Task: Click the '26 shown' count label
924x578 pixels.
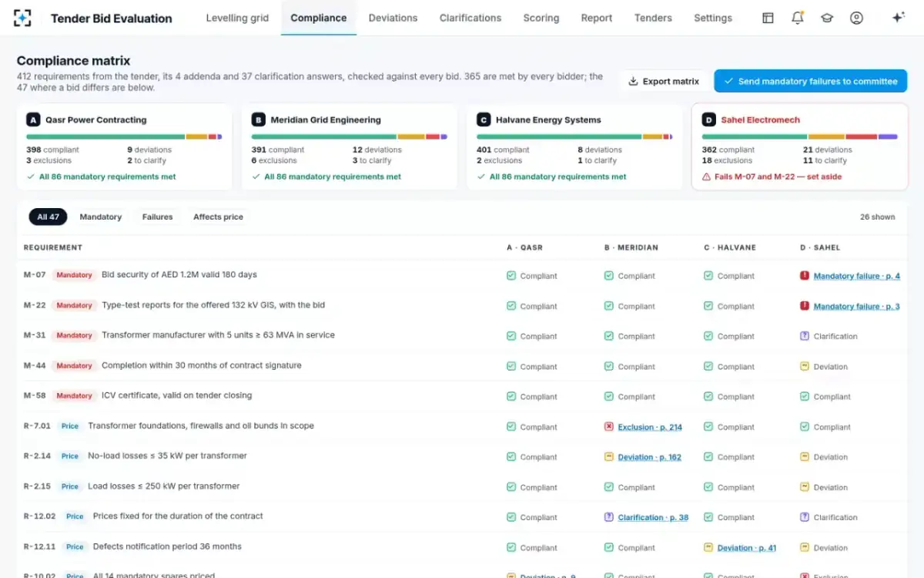Action: pyautogui.click(x=878, y=217)
